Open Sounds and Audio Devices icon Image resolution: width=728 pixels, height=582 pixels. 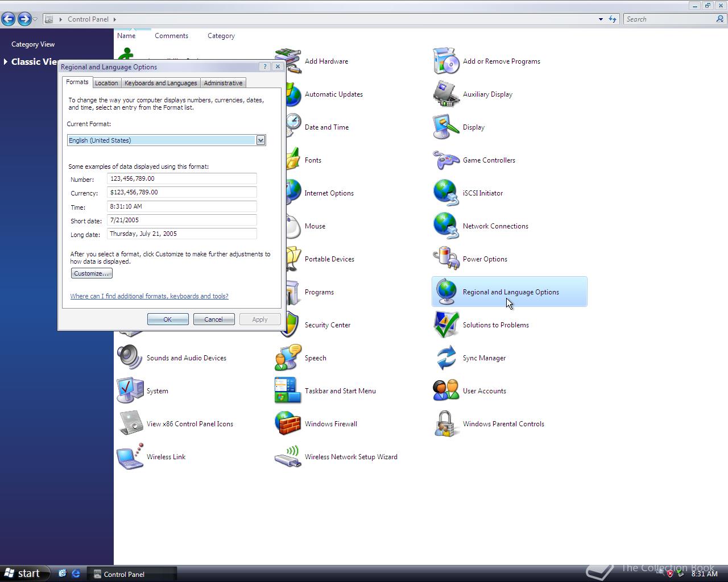(130, 358)
